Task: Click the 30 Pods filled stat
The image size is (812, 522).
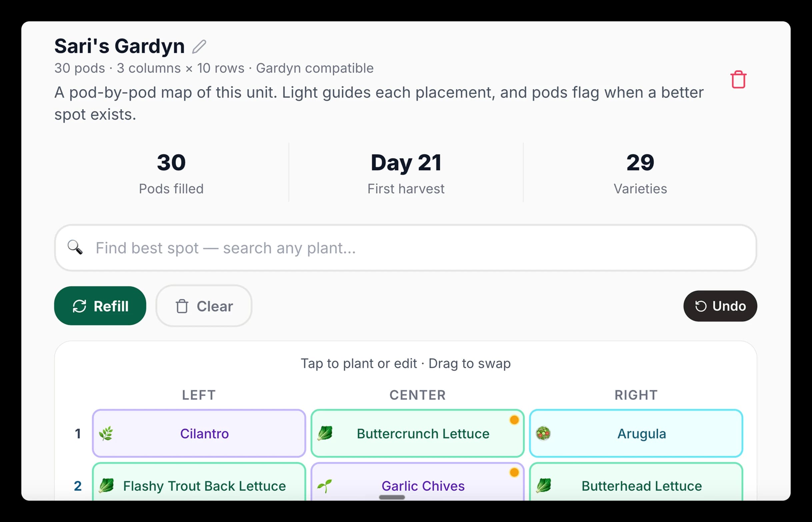Action: click(x=171, y=174)
